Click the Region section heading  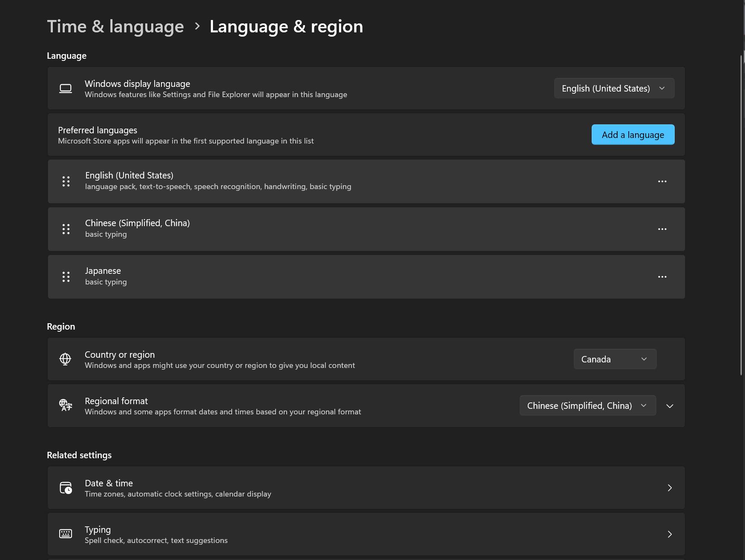click(61, 327)
